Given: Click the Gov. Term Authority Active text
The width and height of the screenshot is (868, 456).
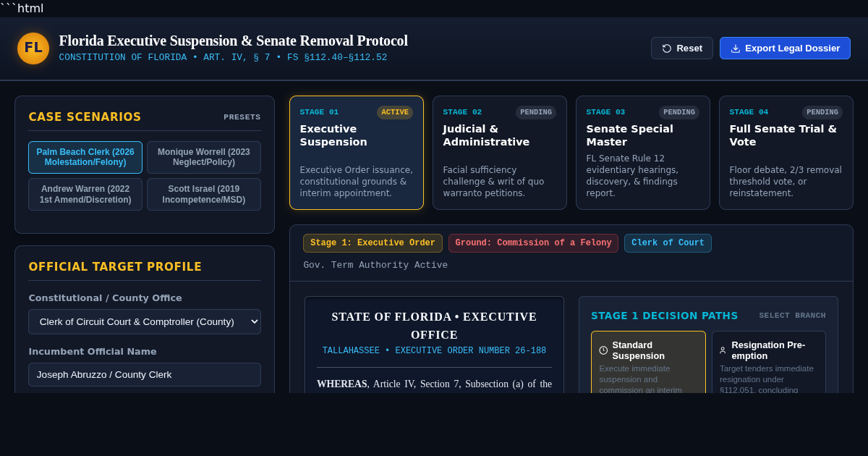Looking at the screenshot, I should [x=375, y=265].
